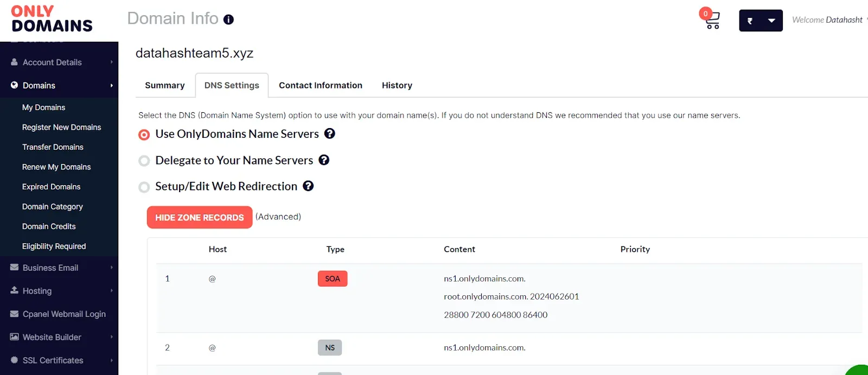Viewport: 868px width, 375px height.
Task: Click the (Advanced) label
Action: click(278, 217)
